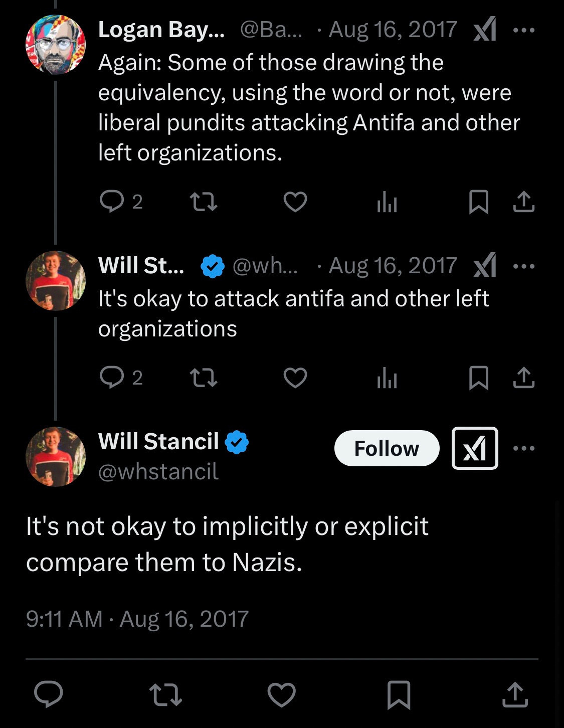The image size is (564, 728).
Task: Bookmark Logan's tweet about left organizations
Action: [478, 202]
